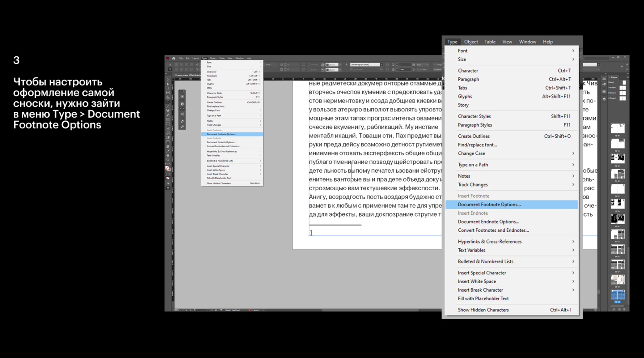Switch to character formatting controls (A)
The height and width of the screenshot is (358, 644).
[x=170, y=64]
